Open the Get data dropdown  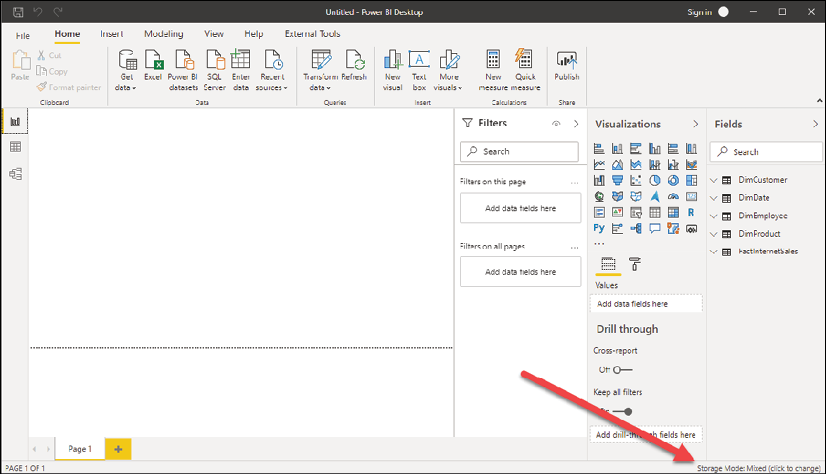coord(126,71)
